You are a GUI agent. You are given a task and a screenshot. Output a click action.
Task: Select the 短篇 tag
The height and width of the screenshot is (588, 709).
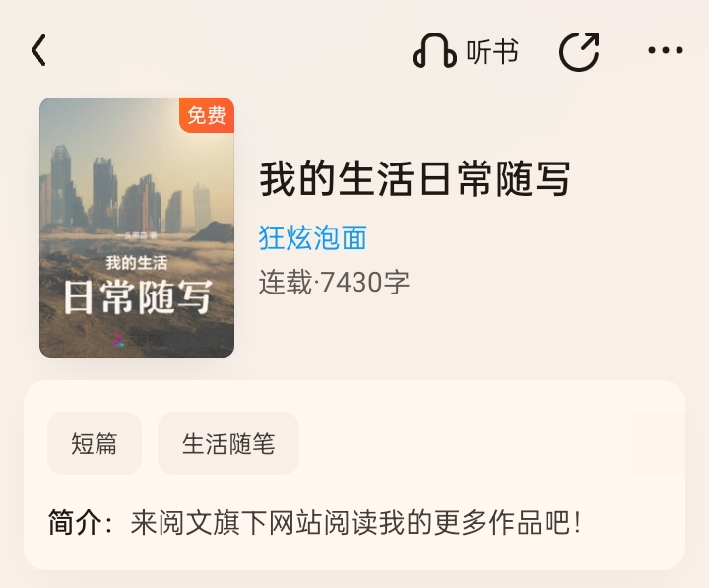pos(95,443)
